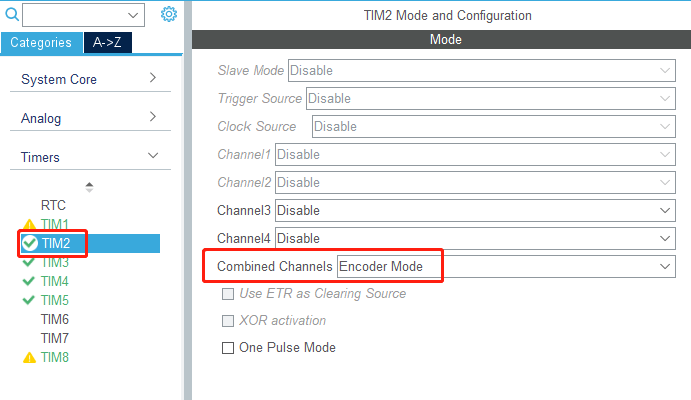
Task: Open the Combined Channels dropdown
Action: pyautogui.click(x=506, y=267)
